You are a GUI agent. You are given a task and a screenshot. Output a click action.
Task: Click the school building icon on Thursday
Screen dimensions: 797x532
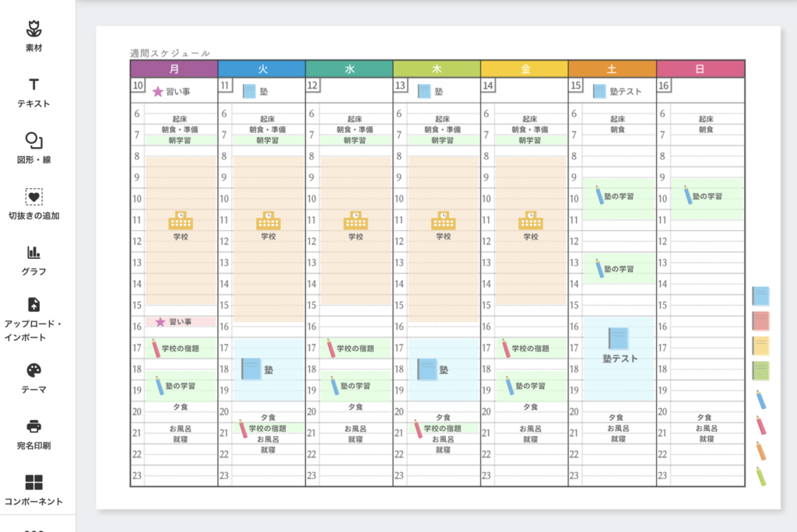[443, 221]
